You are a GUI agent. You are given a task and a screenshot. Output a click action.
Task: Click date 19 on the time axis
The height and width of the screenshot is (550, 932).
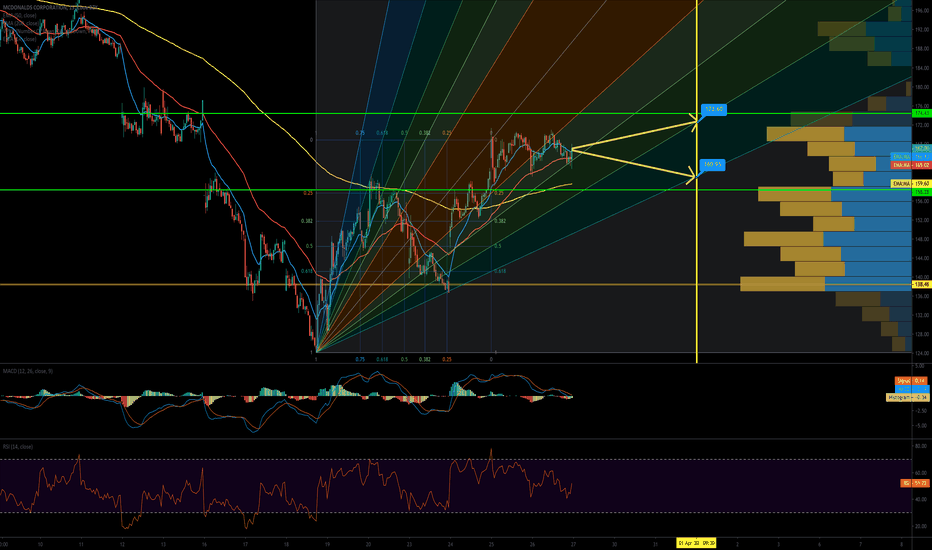click(328, 544)
